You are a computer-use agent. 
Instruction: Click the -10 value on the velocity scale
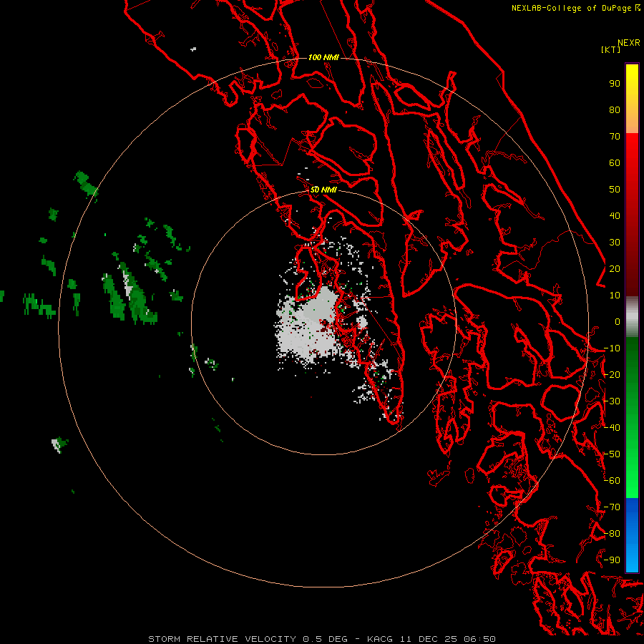coord(612,348)
